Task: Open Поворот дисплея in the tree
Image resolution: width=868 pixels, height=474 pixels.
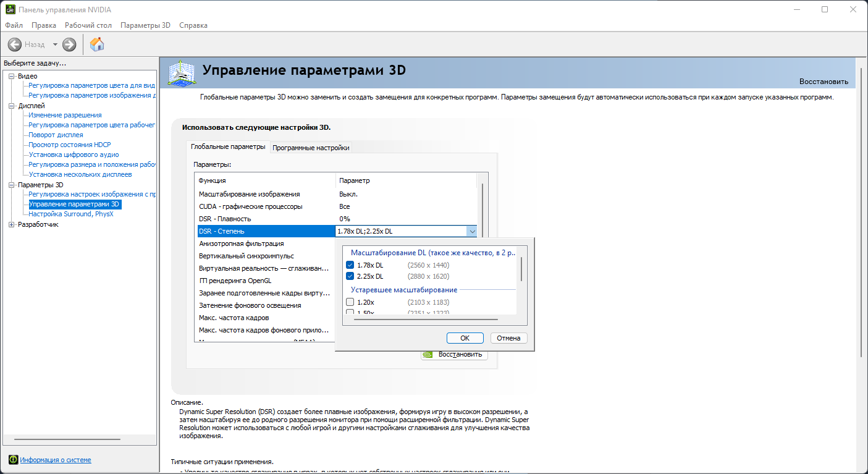Action: point(56,135)
